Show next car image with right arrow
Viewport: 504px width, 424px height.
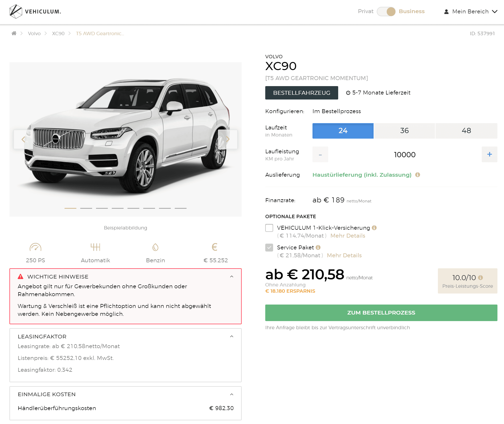pos(228,139)
